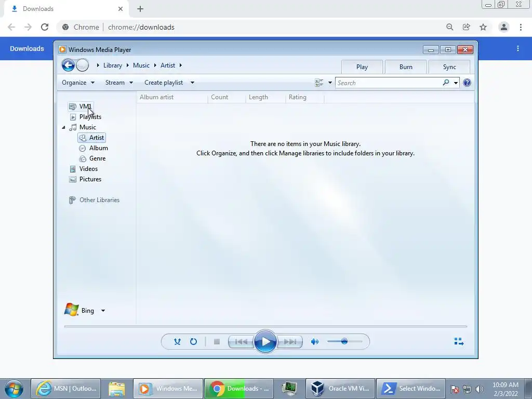Image resolution: width=532 pixels, height=399 pixels.
Task: Go to the previous track
Action: (241, 342)
